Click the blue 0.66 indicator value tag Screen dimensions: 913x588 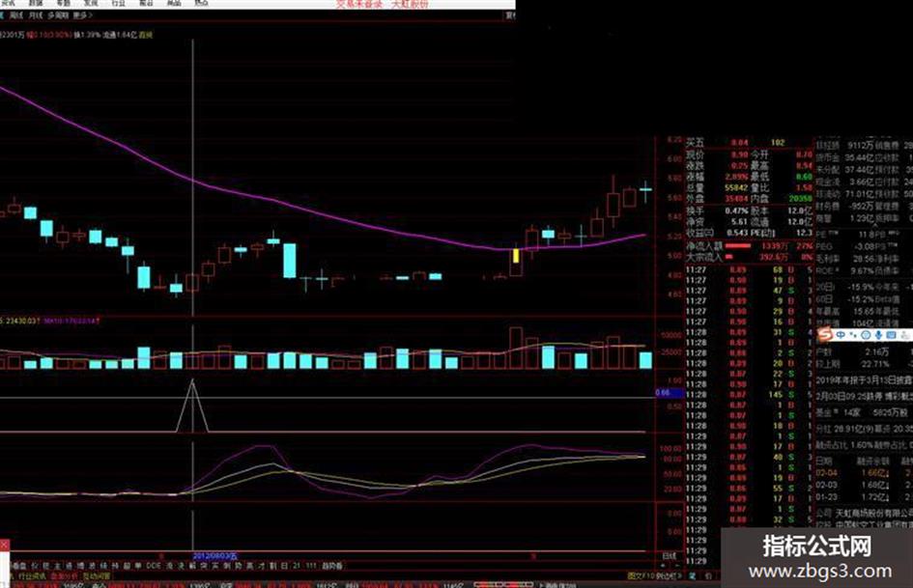[x=670, y=393]
